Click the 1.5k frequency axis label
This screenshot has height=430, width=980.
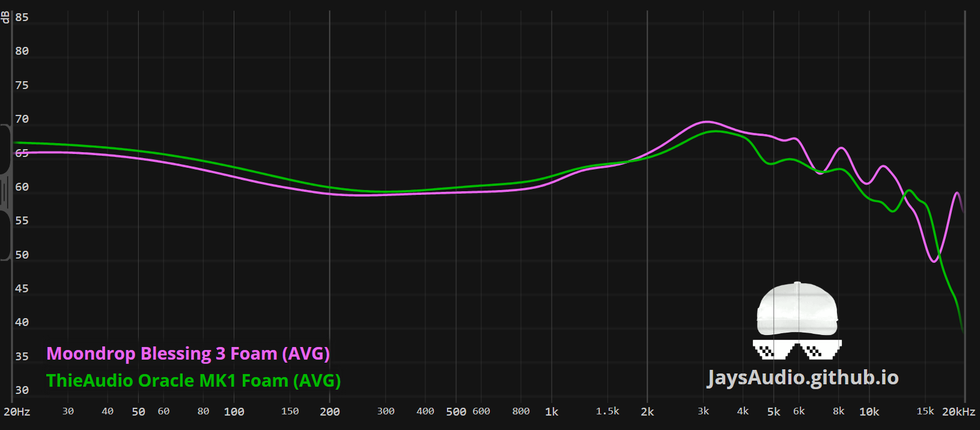[607, 411]
